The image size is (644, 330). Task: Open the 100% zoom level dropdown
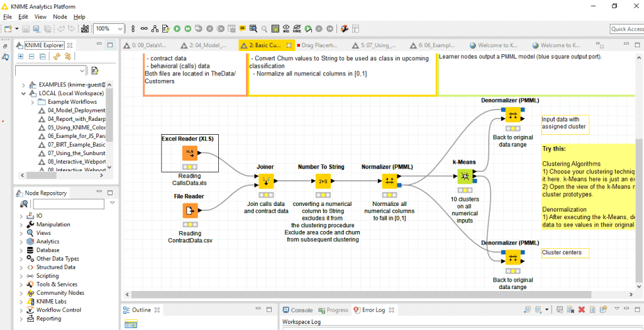point(120,29)
